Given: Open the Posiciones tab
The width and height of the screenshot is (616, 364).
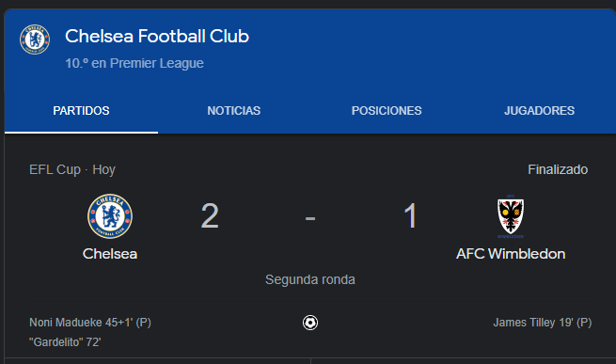Looking at the screenshot, I should point(387,111).
